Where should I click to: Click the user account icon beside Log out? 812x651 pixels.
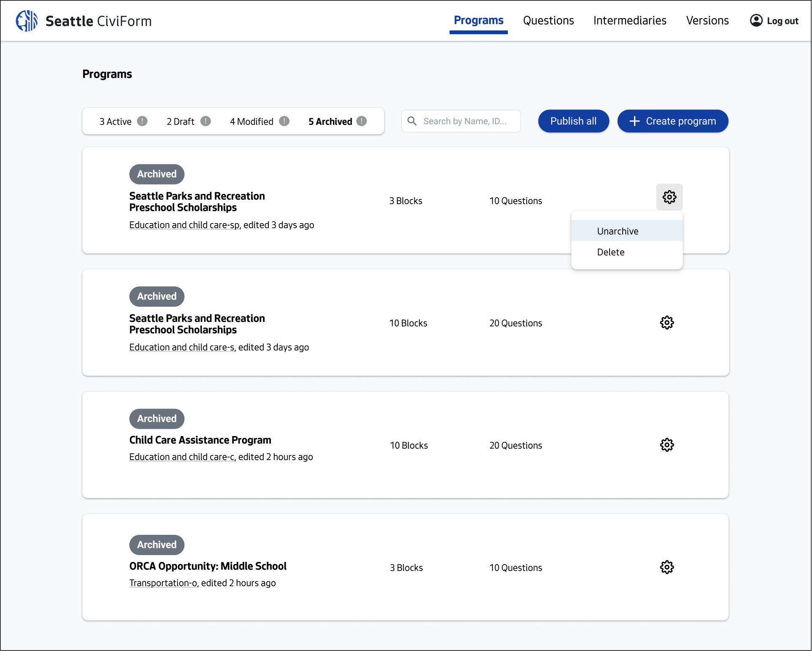tap(756, 20)
